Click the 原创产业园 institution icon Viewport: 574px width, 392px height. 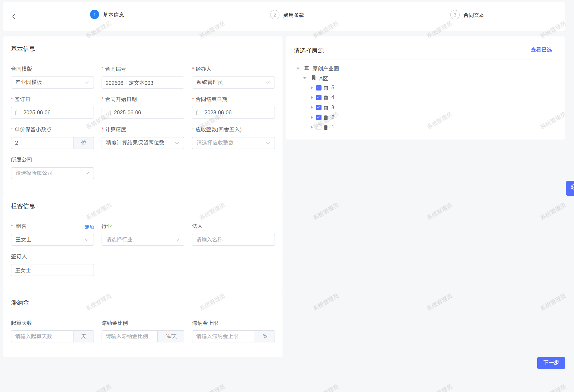307,68
